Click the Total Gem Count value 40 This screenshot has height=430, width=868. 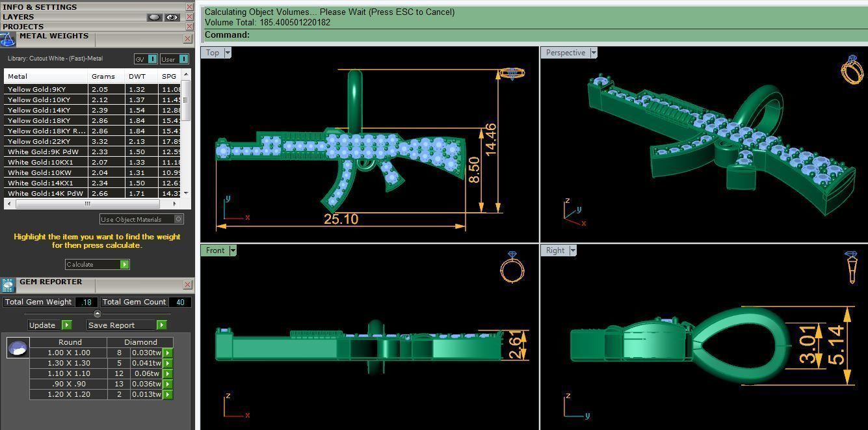[180, 302]
